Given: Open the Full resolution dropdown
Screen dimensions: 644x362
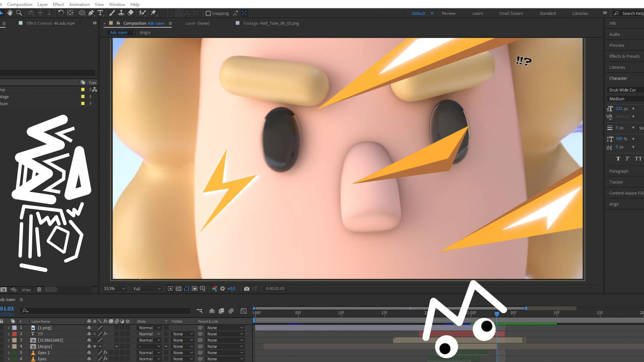Looking at the screenshot, I should [x=147, y=289].
